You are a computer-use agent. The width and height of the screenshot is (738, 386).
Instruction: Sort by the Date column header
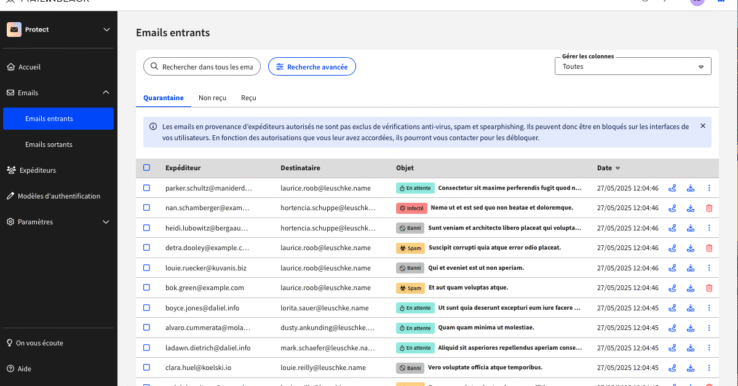[x=608, y=168]
